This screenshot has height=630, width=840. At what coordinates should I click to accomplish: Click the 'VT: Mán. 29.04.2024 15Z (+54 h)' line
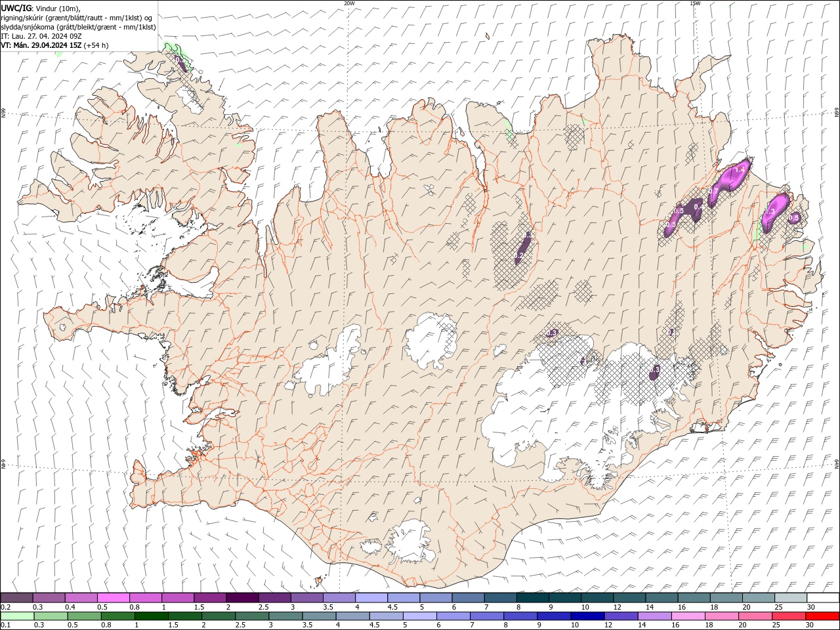(x=55, y=45)
